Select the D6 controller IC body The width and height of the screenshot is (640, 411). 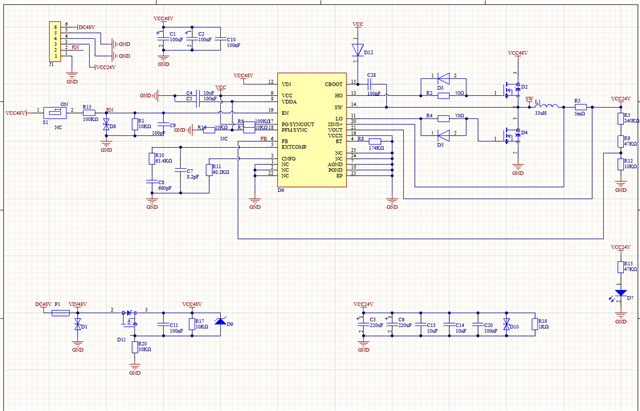click(x=312, y=130)
